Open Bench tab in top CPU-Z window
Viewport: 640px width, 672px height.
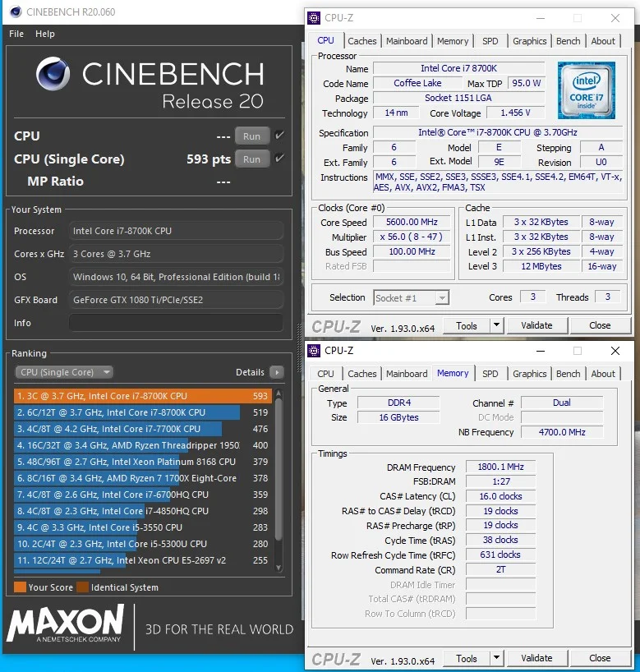point(568,41)
